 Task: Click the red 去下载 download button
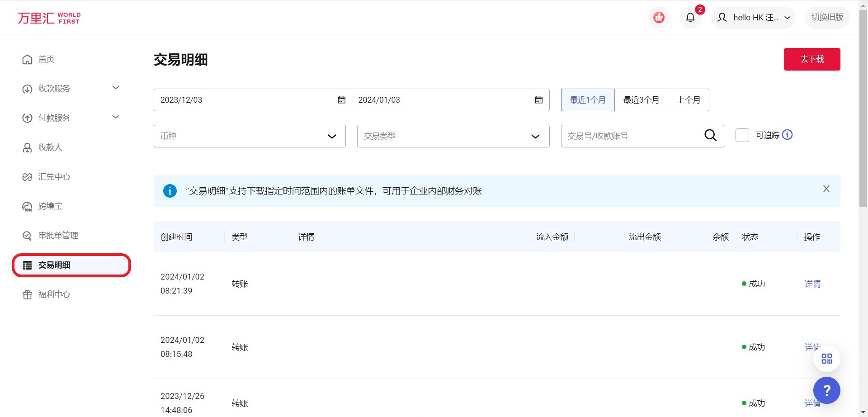(x=811, y=59)
